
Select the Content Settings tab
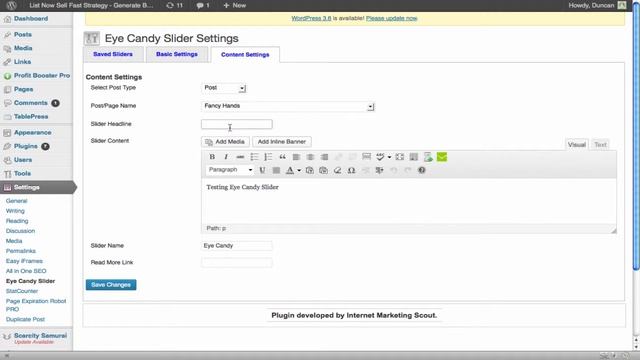[245, 55]
